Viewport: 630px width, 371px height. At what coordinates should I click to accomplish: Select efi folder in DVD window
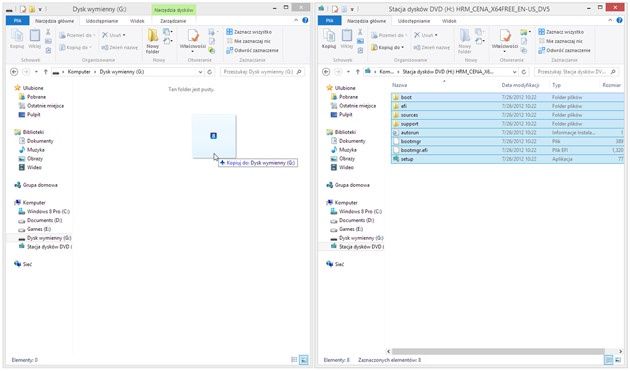507,106
